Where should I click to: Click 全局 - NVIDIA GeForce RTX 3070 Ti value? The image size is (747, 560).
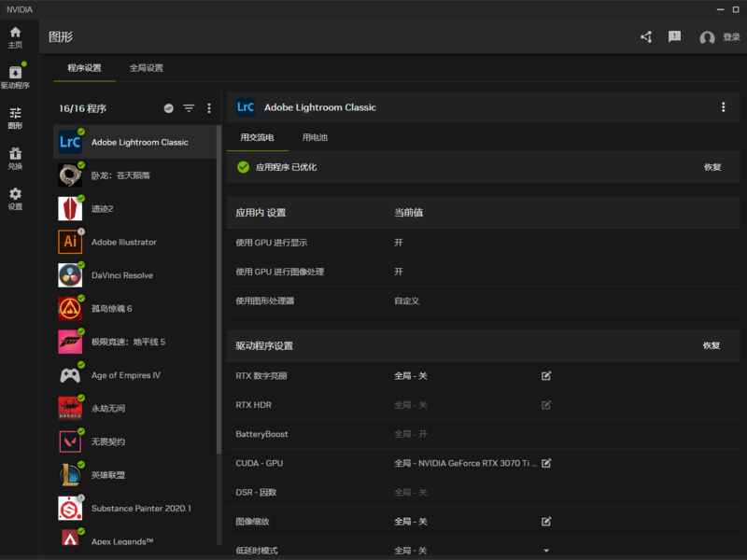(x=465, y=463)
